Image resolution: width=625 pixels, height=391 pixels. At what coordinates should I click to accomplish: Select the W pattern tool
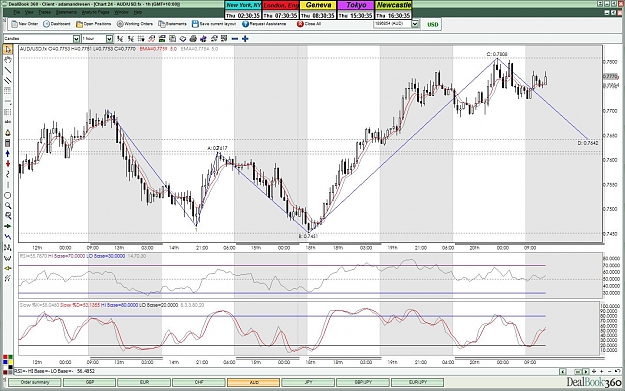tap(8, 258)
